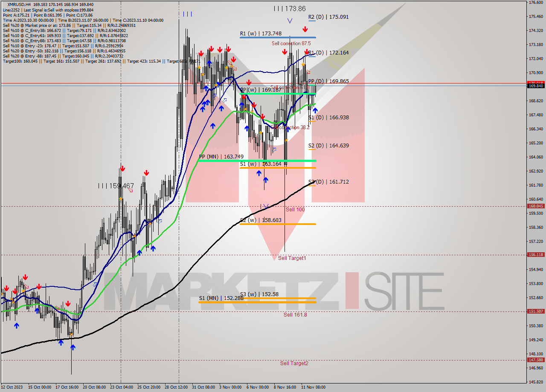Click the S1 (D) 166.938 support label
This screenshot has height=392, width=546.
tap(328, 117)
